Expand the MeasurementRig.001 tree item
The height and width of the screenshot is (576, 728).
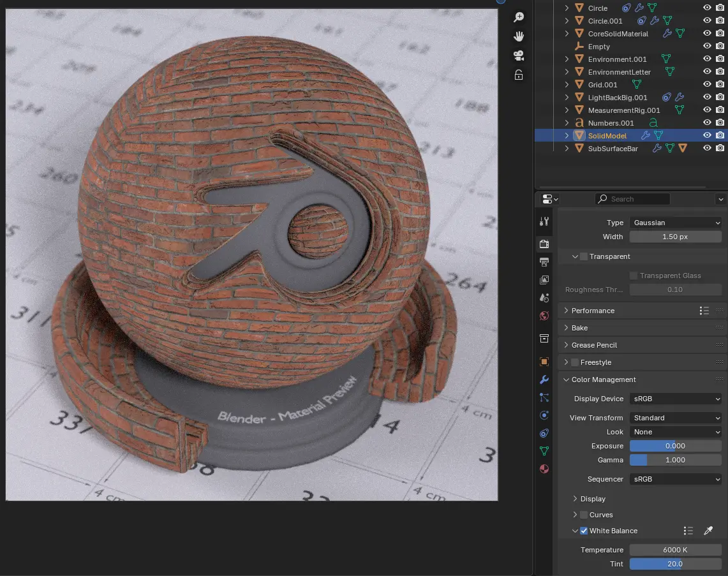(567, 110)
